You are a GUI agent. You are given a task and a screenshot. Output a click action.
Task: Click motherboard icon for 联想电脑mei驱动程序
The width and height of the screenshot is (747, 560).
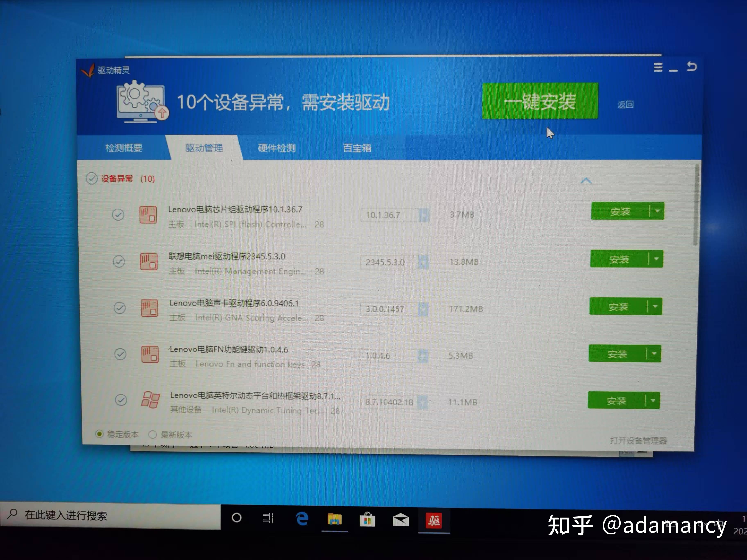[x=149, y=262]
